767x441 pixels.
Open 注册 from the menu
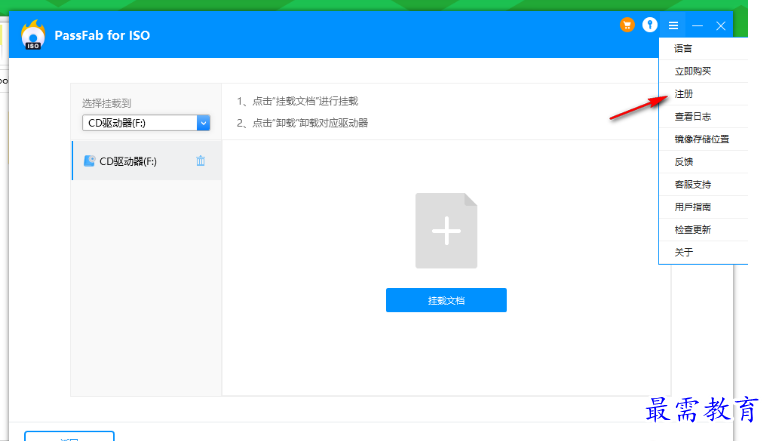[703, 94]
